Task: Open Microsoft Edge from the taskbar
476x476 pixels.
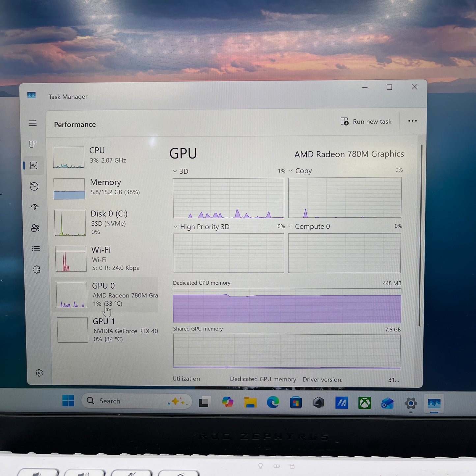Action: (x=273, y=402)
